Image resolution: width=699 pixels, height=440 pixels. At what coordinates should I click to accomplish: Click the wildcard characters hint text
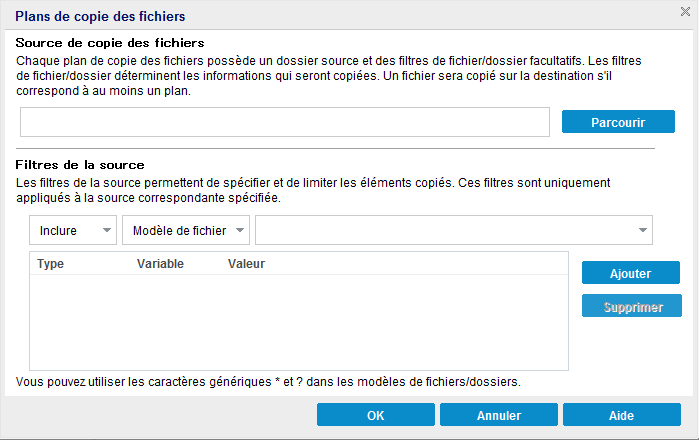click(269, 382)
